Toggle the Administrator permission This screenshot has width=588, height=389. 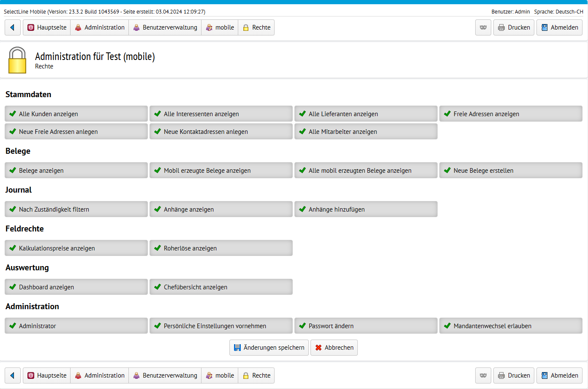point(76,326)
